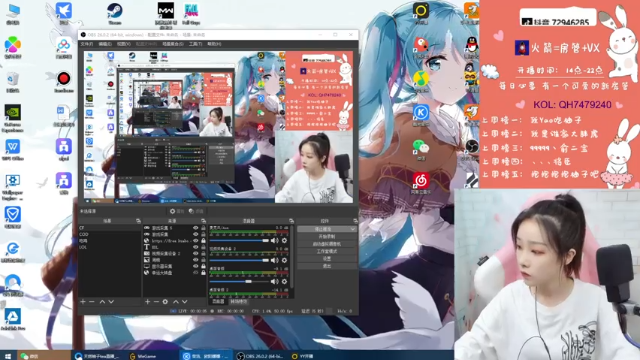The image size is (640, 360).
Task: Remove the selected scene with minus icon
Action: tap(92, 302)
